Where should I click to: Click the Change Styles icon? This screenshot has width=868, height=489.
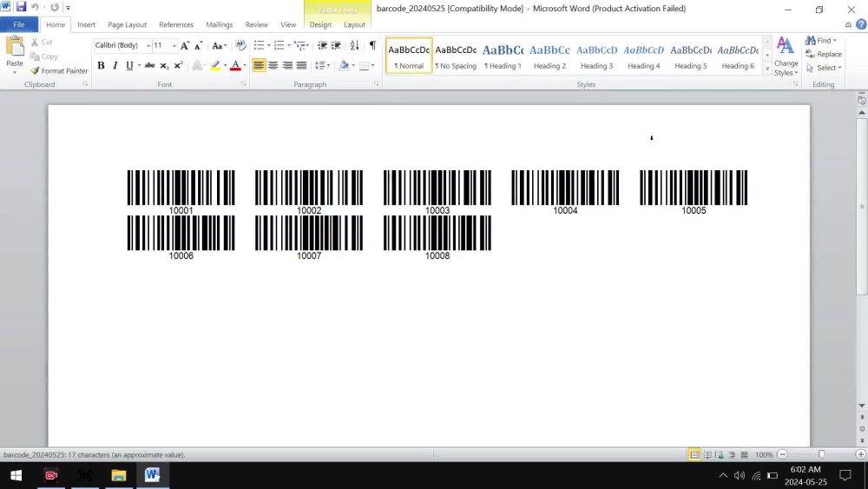pos(786,47)
